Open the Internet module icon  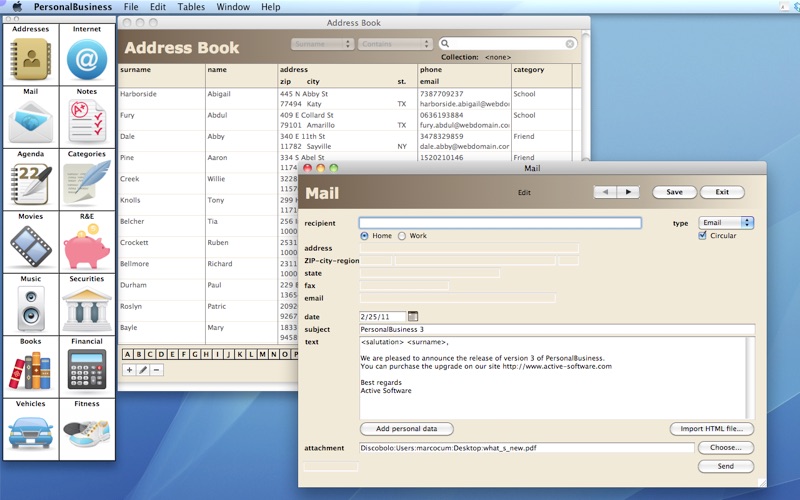pos(87,59)
